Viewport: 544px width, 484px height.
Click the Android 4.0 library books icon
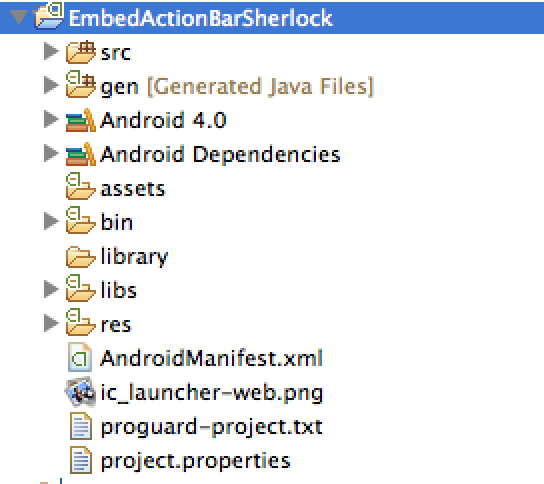click(x=80, y=120)
